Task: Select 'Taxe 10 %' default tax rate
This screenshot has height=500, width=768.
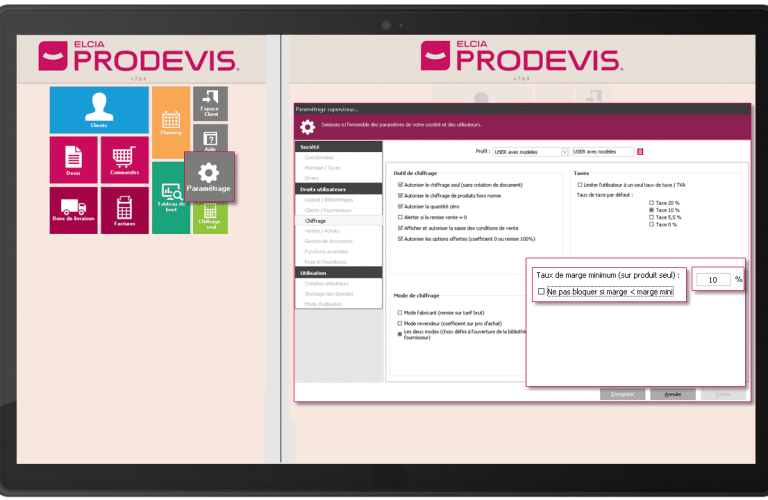Action: pyautogui.click(x=651, y=210)
